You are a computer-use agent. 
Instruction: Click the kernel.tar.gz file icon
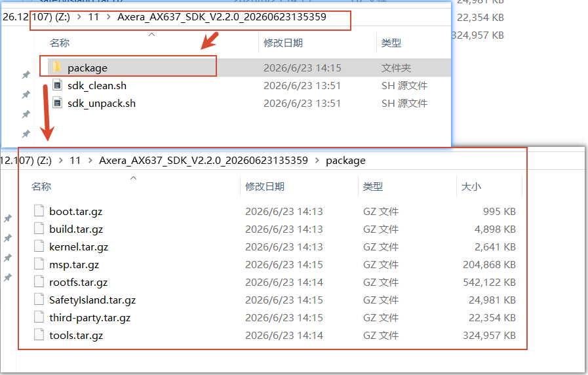[x=39, y=246]
